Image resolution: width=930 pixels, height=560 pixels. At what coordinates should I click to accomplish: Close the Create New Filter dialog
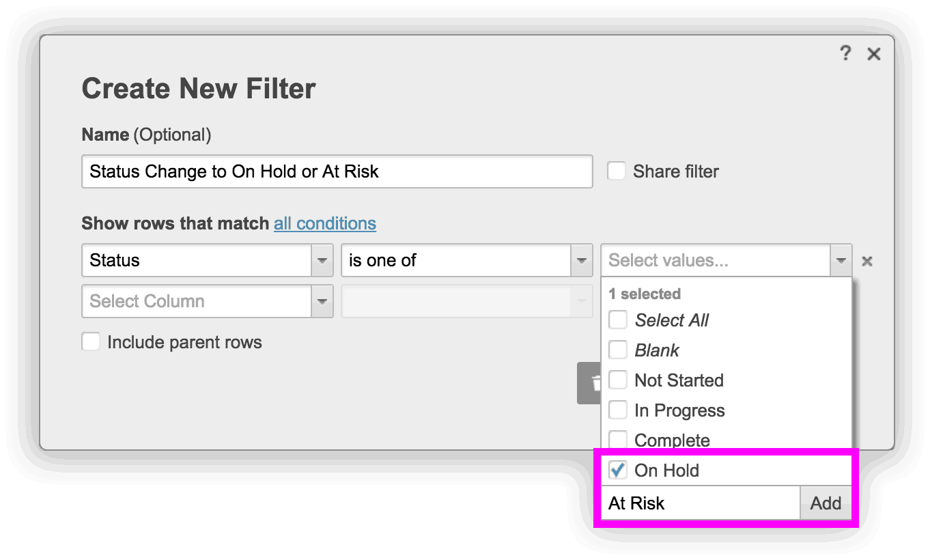(x=873, y=54)
